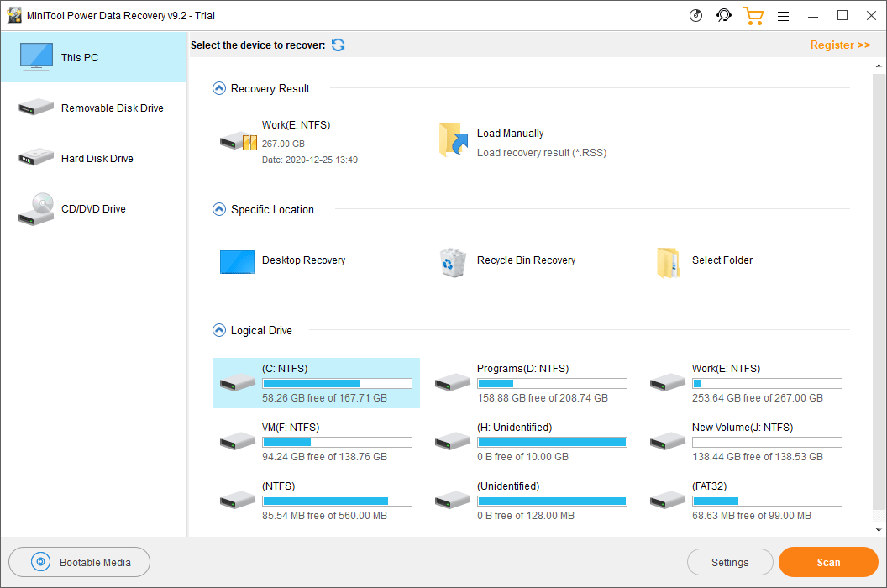Open the Settings button
The height and width of the screenshot is (588, 887).
tap(730, 562)
